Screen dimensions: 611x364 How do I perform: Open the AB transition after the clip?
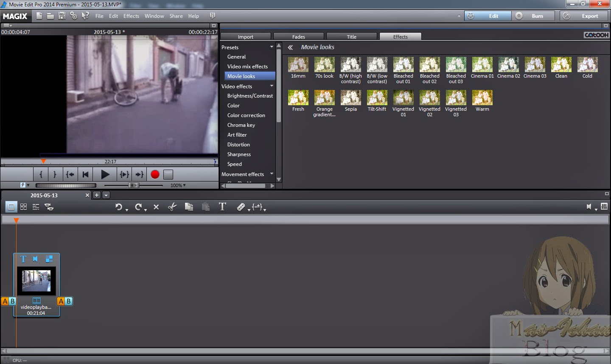coord(64,301)
